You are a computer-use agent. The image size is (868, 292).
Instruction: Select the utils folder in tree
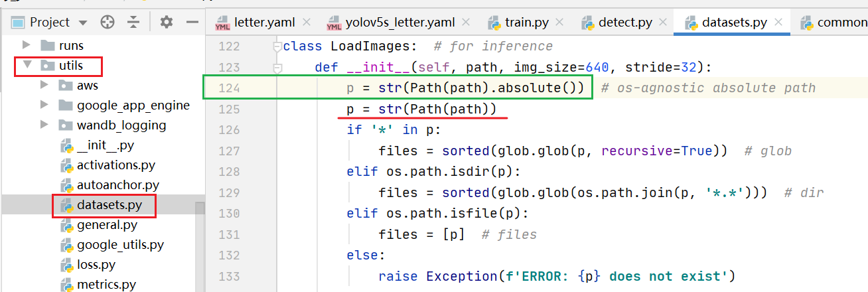(71, 66)
